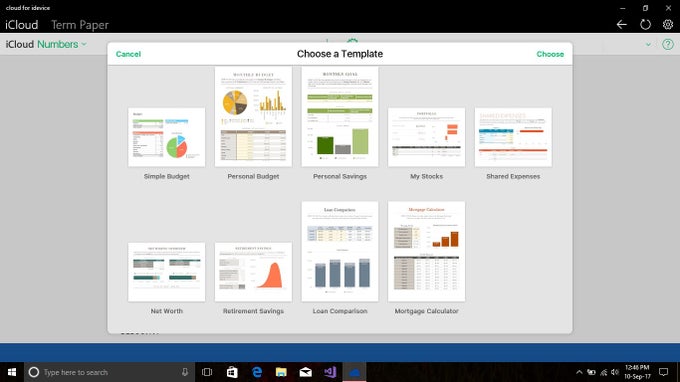The height and width of the screenshot is (382, 680).
Task: Click the back arrow icon in header
Action: pos(621,25)
